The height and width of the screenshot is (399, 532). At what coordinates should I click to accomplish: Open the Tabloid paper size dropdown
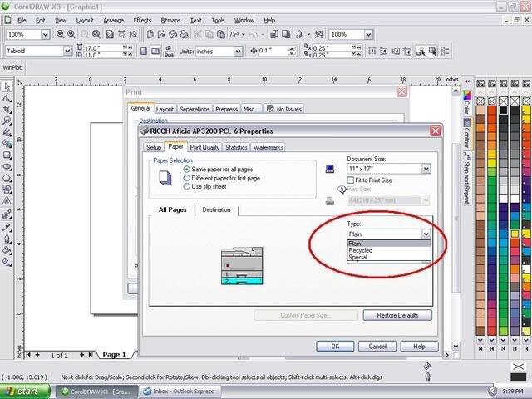tap(67, 51)
